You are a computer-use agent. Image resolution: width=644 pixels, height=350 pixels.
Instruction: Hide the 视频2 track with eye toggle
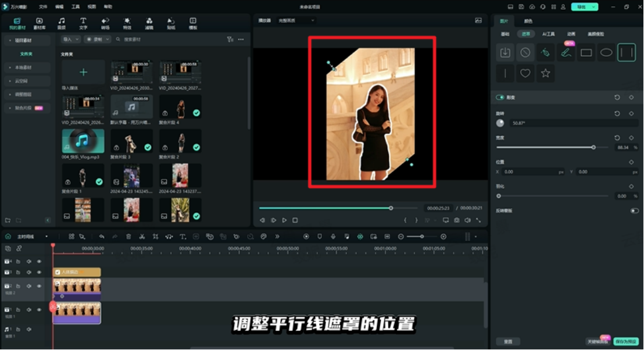[39, 286]
